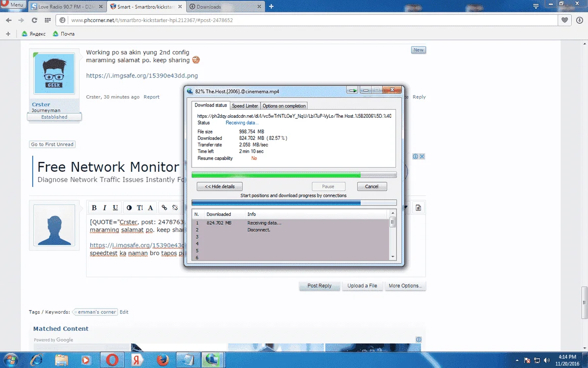Launch Internet Explorer from the taskbar

pyautogui.click(x=37, y=360)
